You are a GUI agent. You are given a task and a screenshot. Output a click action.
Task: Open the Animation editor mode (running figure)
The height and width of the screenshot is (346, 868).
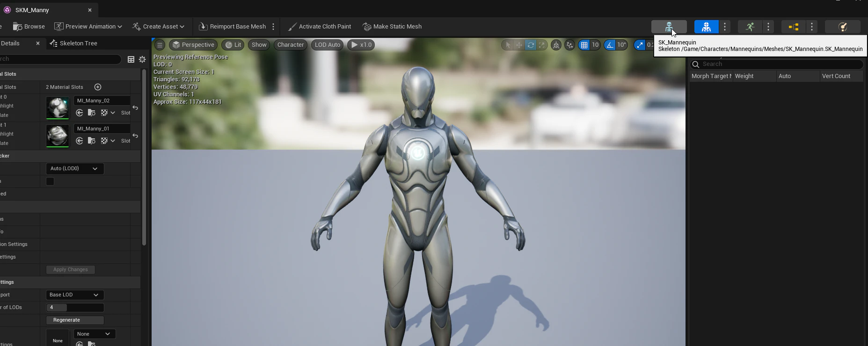pyautogui.click(x=750, y=27)
